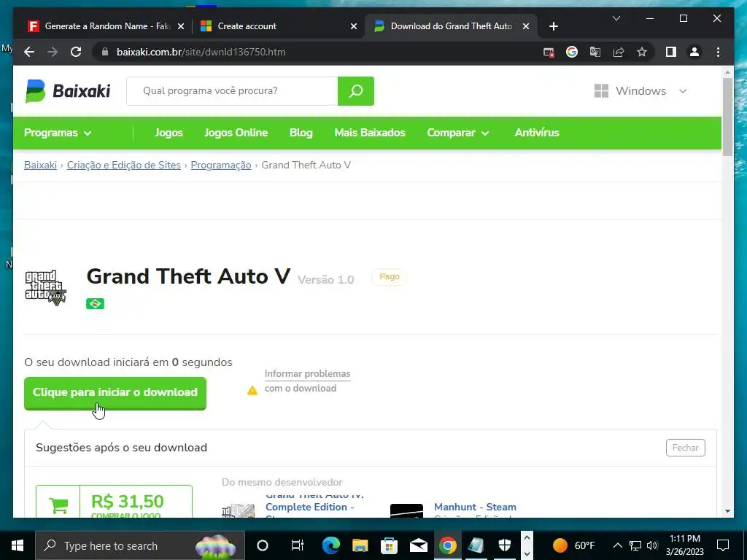Click the browser forward arrow
The height and width of the screenshot is (560, 747).
point(53,52)
